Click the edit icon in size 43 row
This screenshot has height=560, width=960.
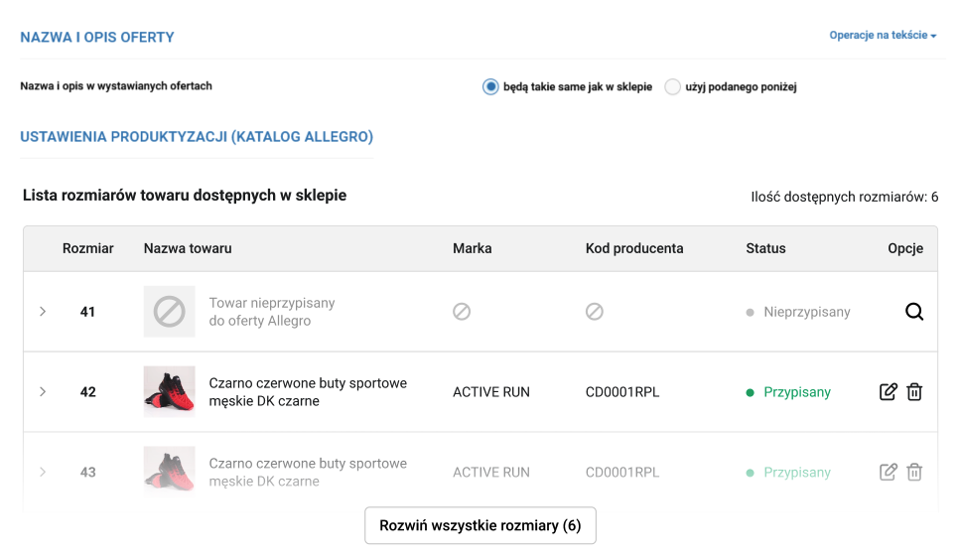pos(889,473)
